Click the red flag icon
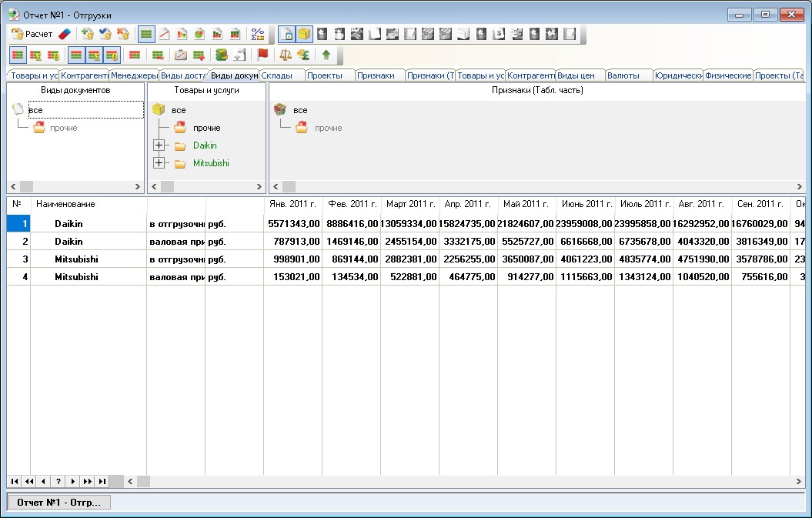 click(262, 55)
